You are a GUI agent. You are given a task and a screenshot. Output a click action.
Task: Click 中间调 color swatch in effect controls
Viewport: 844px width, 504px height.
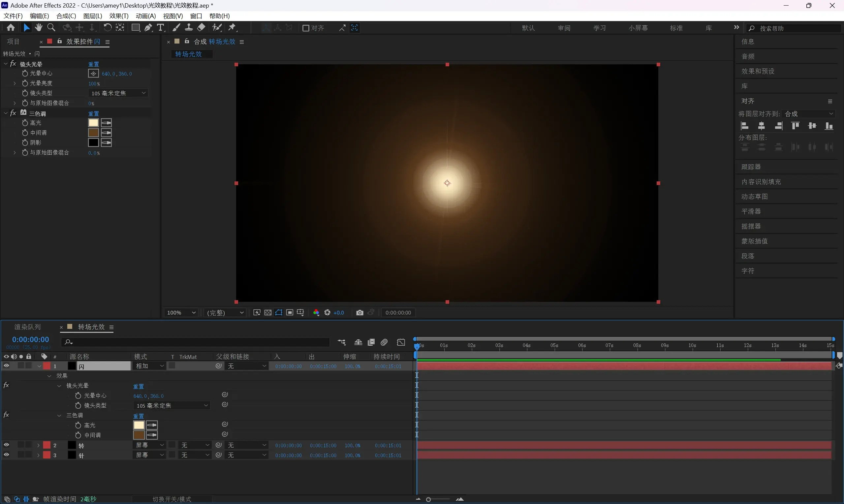93,133
